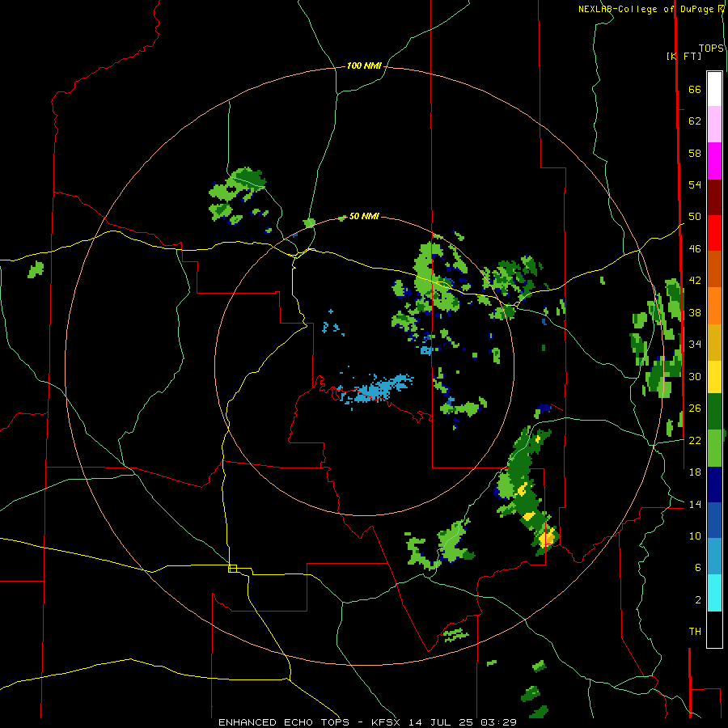Image resolution: width=728 pixels, height=728 pixels.
Task: Click the legend value 34
Action: pyautogui.click(x=695, y=345)
